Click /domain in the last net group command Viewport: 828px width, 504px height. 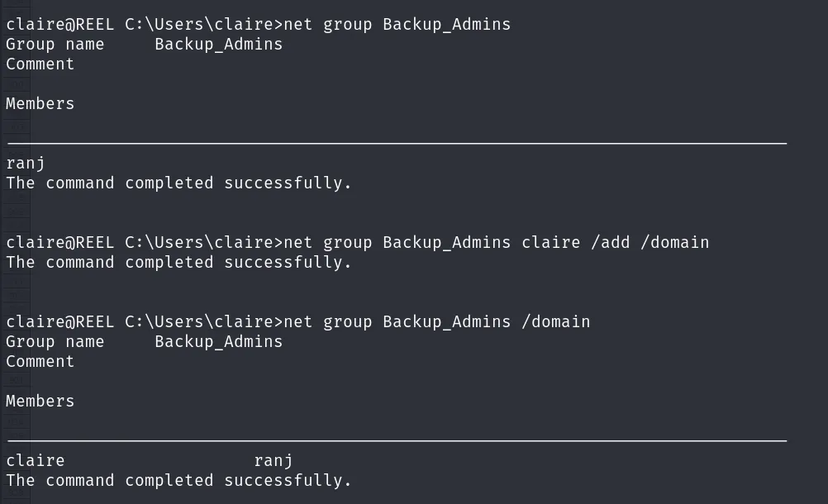click(x=555, y=322)
